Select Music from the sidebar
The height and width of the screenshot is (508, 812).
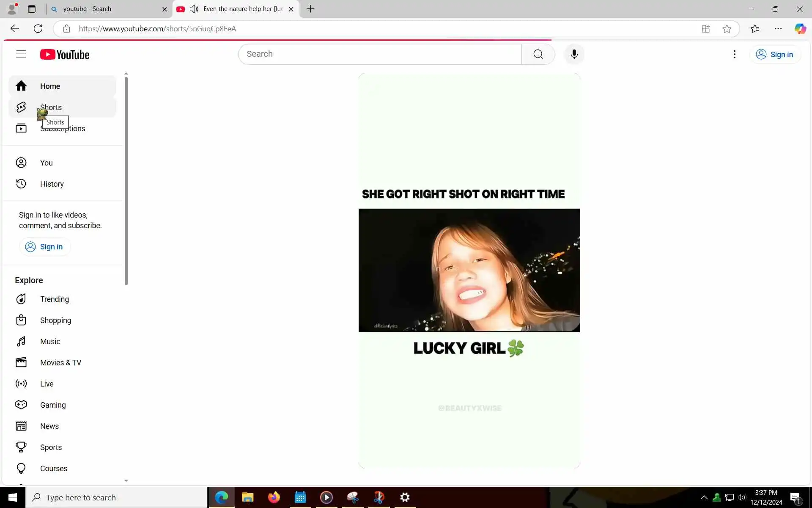50,342
